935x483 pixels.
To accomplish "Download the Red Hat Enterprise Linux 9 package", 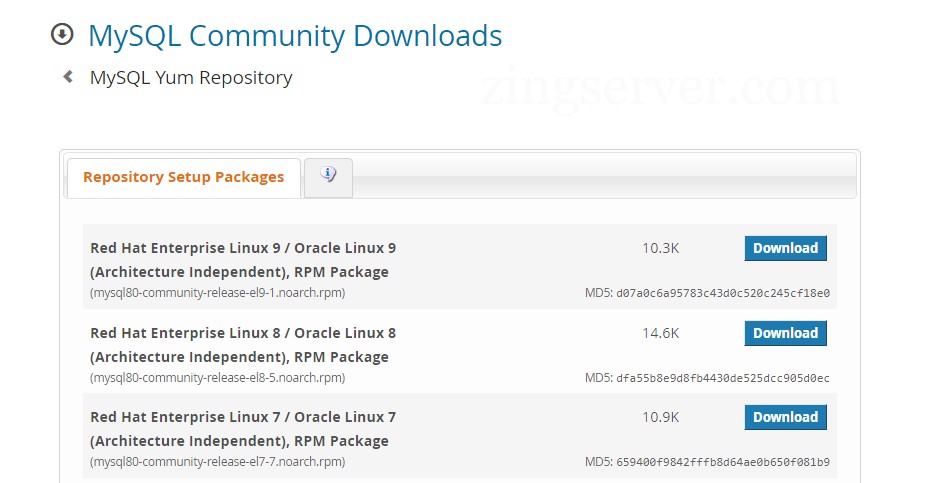I will 785,248.
